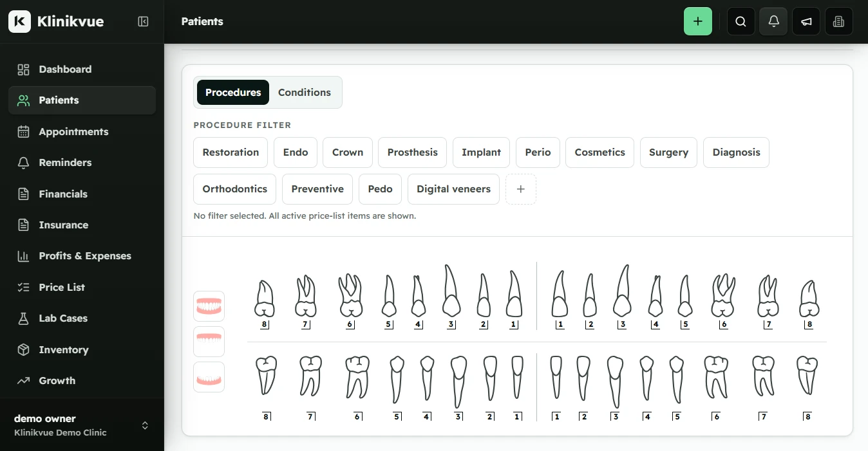Show full mouth teeth view
868x451 pixels.
point(209,306)
